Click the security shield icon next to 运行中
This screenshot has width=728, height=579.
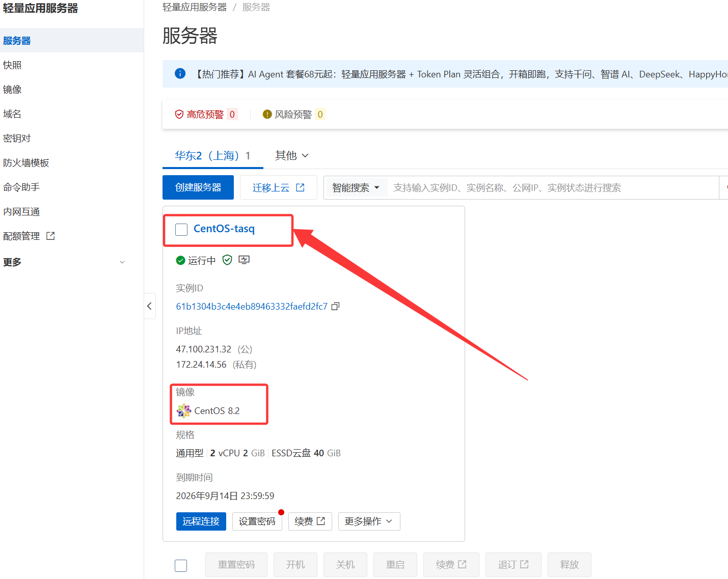click(227, 260)
